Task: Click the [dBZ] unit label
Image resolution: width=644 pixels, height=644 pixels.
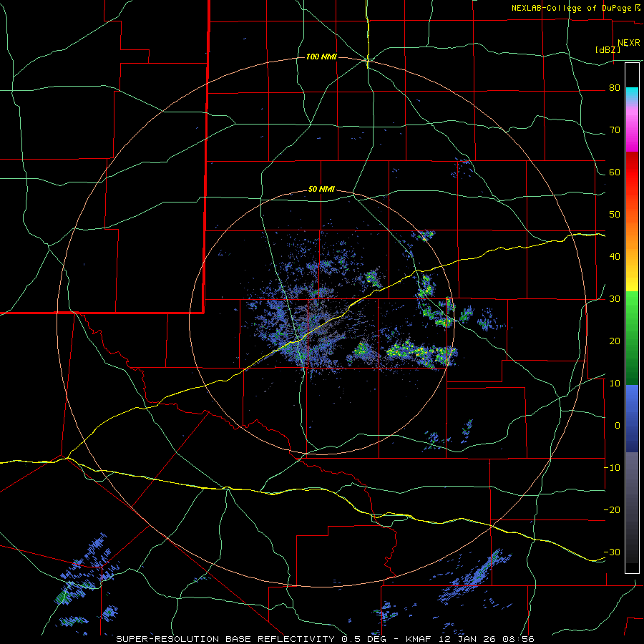Action: click(608, 49)
